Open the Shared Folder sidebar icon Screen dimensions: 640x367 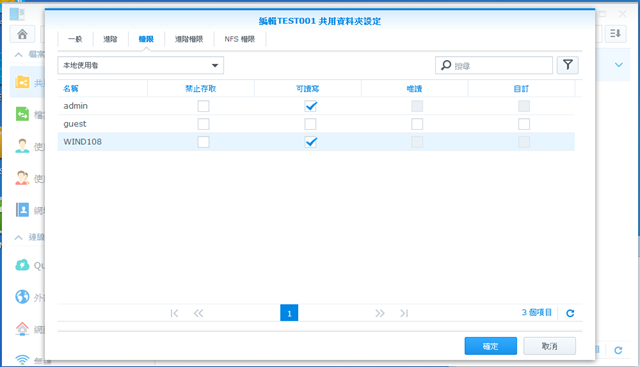[x=22, y=82]
